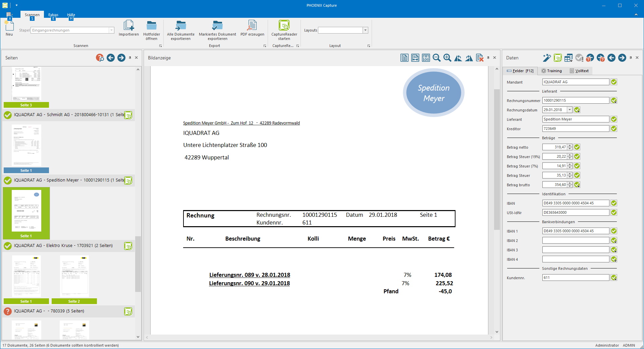This screenshot has height=349, width=644.
Task: Toggle the Rechnungsnummer confirmation checkmark
Action: tap(614, 100)
